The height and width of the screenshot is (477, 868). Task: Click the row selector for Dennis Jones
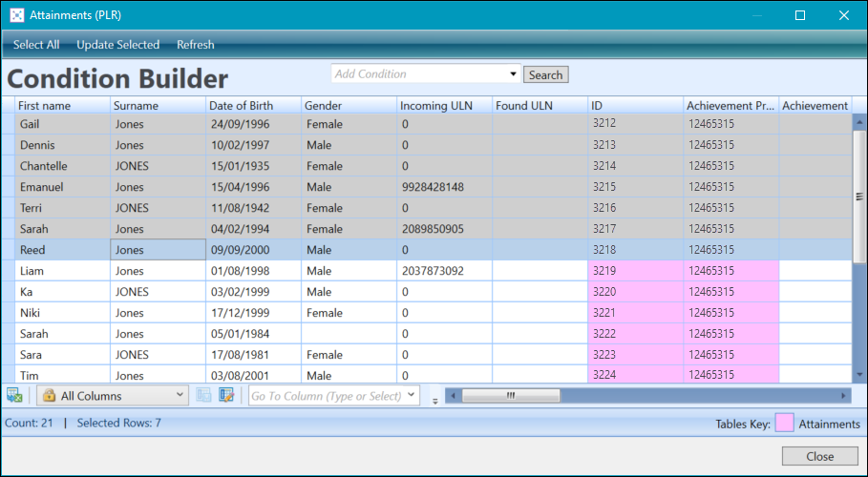click(x=9, y=145)
